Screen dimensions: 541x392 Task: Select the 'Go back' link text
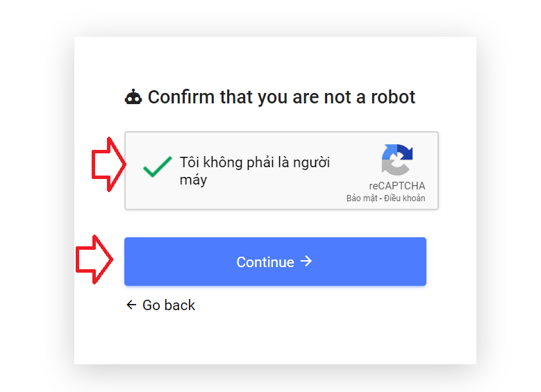point(169,305)
